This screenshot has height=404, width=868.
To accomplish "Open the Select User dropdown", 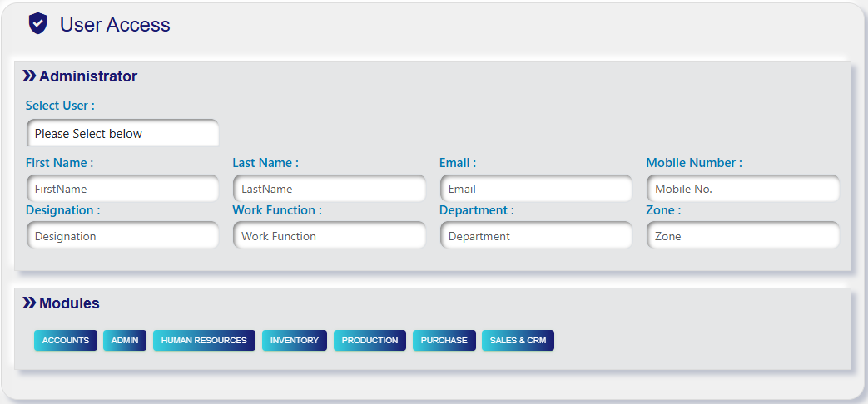I will coord(122,133).
